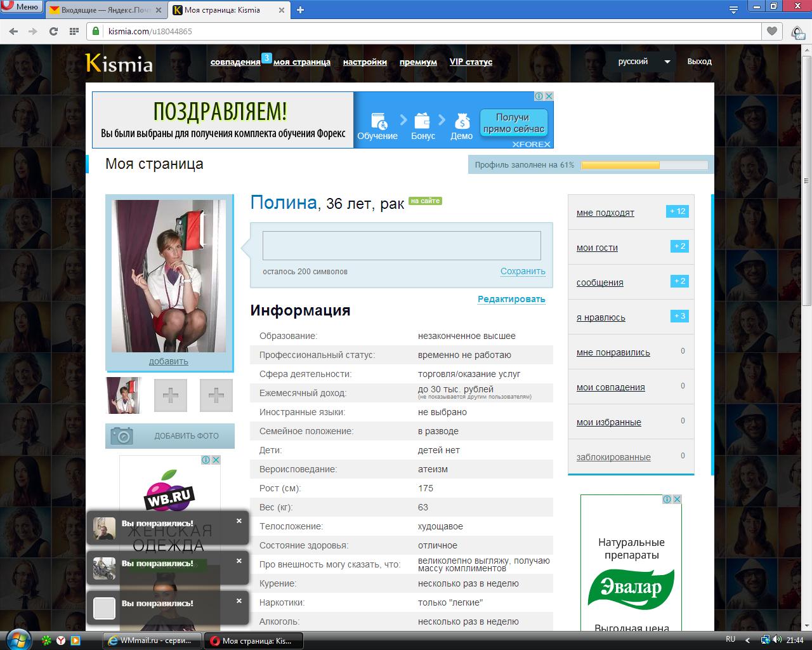Click the добавить link under the photo
Screen dimensions: 812x650
tap(169, 362)
